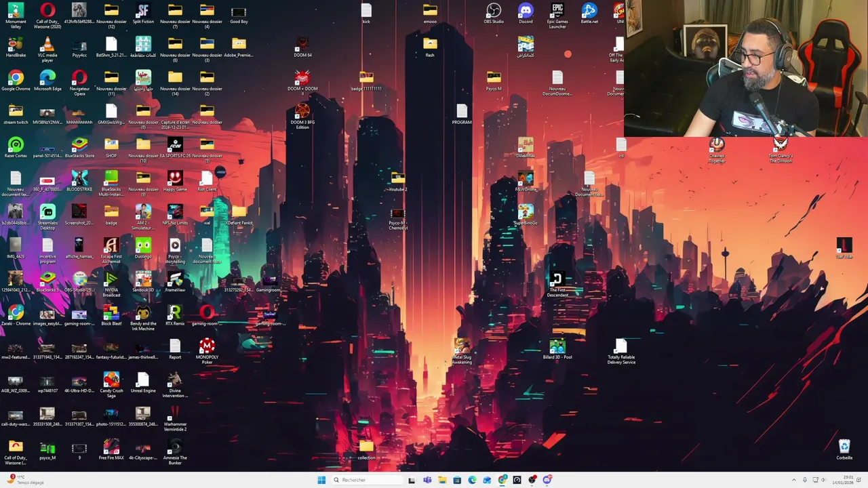Viewport: 868px width, 488px height.
Task: Open Sandouk 3D game
Action: [x=143, y=282]
